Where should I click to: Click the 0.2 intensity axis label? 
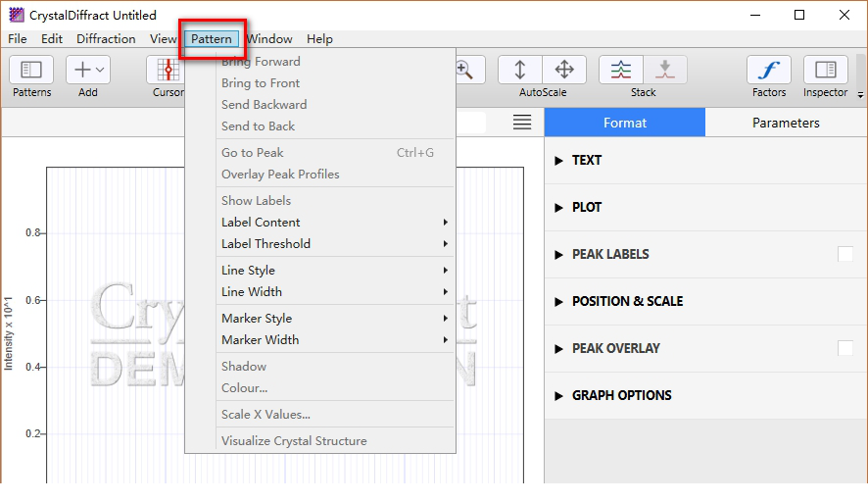click(x=32, y=433)
